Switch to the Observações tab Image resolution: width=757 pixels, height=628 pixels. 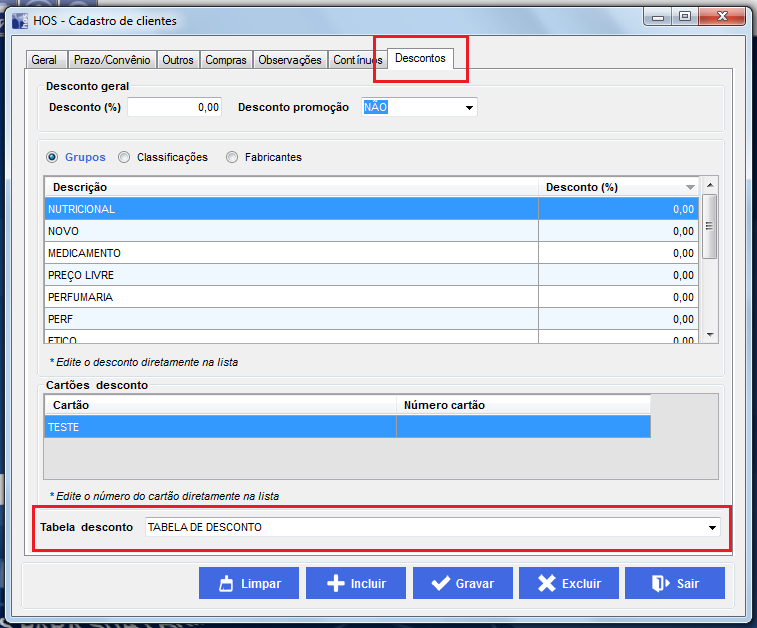click(290, 60)
